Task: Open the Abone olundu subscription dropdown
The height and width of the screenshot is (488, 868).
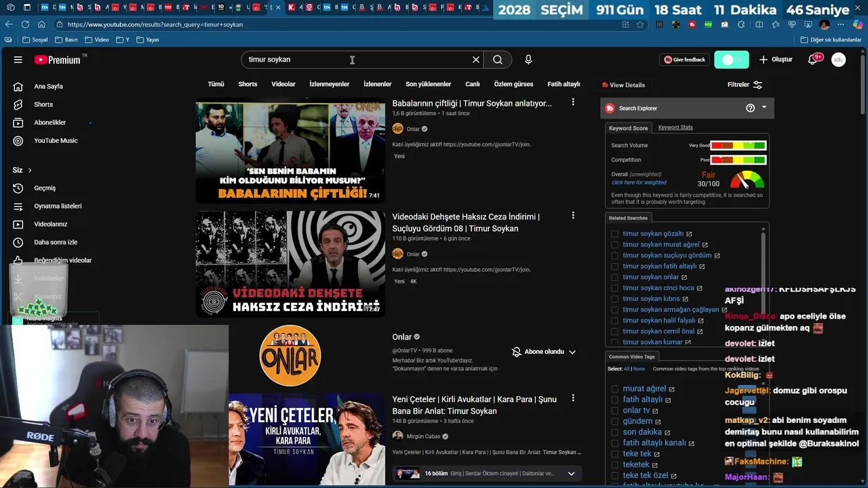Action: tap(544, 352)
